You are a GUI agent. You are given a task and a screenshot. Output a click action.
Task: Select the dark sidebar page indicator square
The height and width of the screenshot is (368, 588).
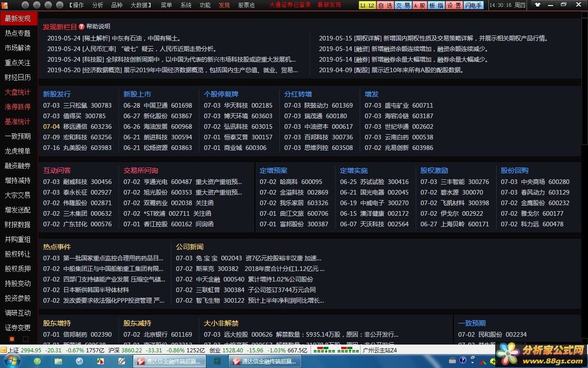coord(26,339)
